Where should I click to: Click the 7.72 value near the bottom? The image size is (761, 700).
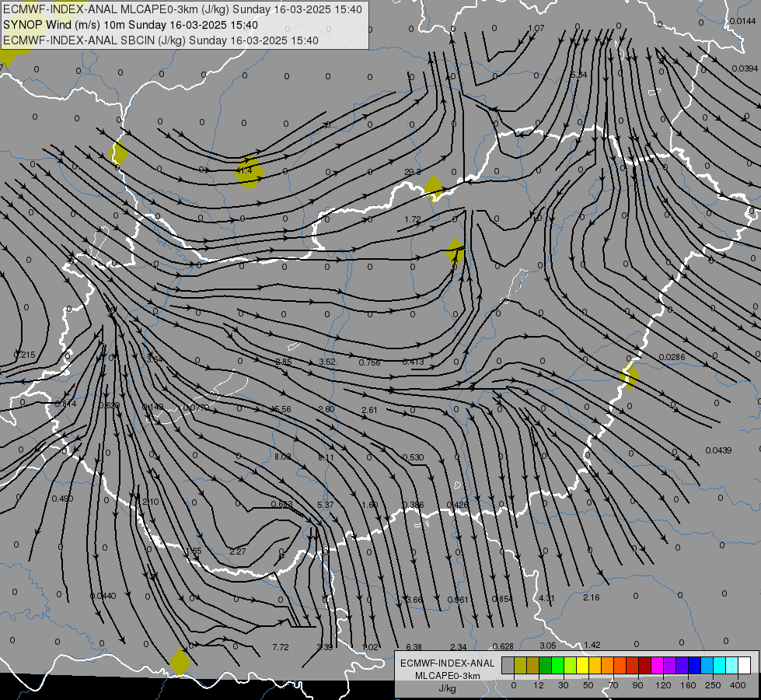281,648
